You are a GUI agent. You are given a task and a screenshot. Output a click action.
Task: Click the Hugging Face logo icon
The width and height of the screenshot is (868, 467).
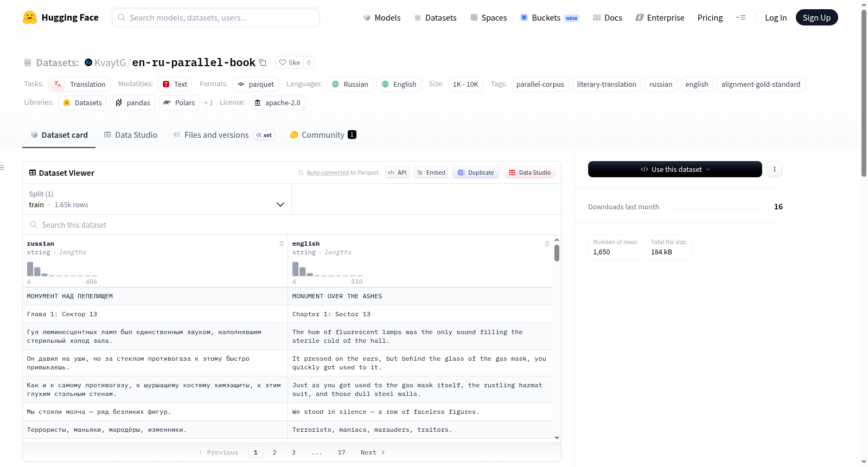click(x=30, y=17)
